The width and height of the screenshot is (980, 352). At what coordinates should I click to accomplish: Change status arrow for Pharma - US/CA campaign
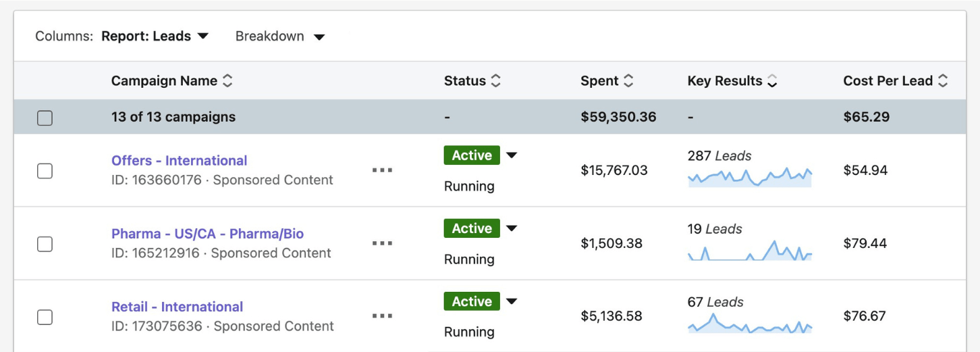click(512, 228)
